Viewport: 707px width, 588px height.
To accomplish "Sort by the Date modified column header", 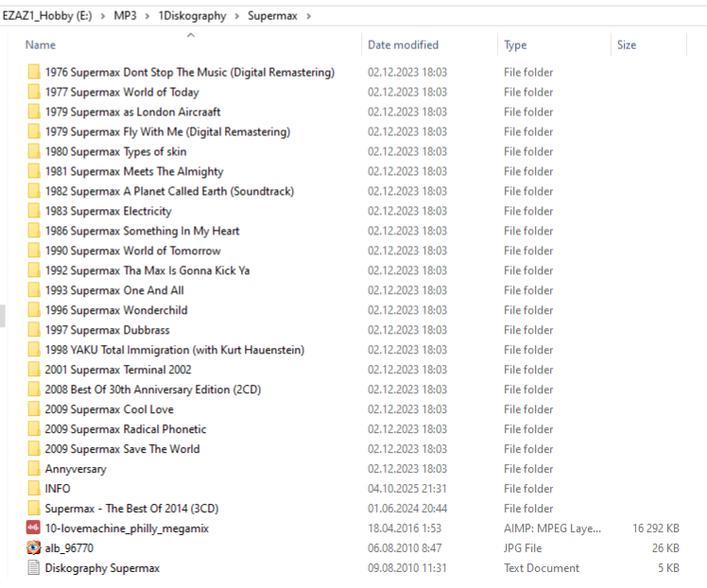I will (x=403, y=44).
